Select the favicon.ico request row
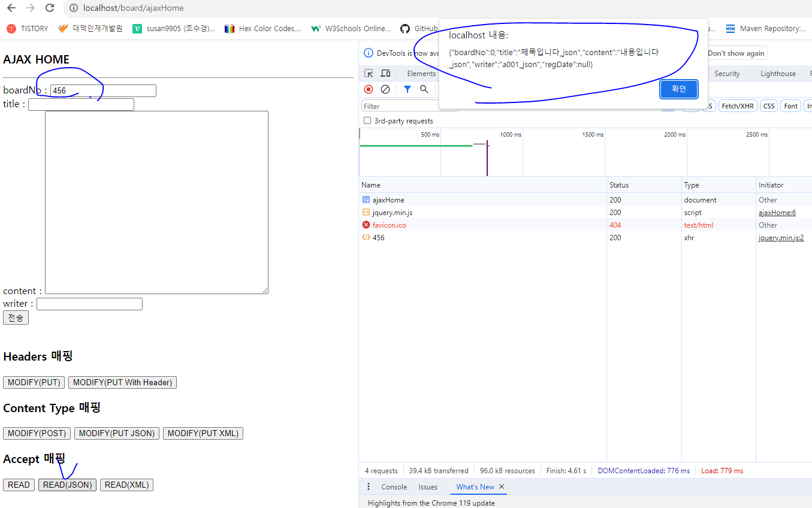The image size is (812, 508). click(x=585, y=225)
